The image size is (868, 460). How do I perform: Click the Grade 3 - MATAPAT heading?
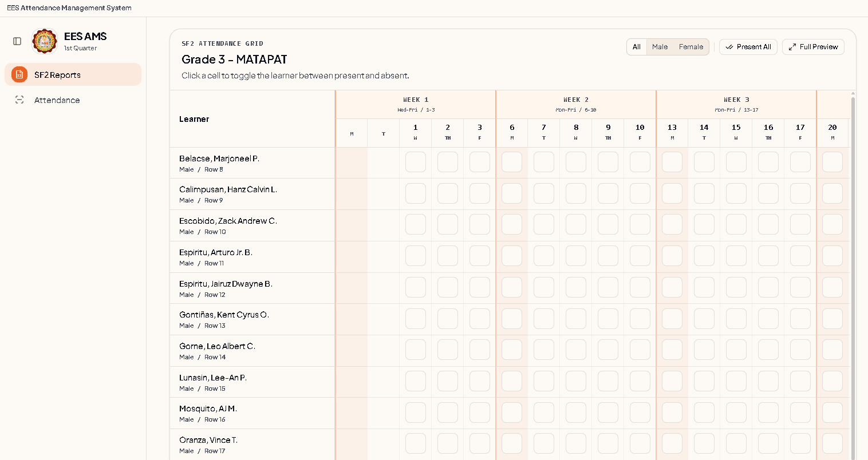click(234, 60)
